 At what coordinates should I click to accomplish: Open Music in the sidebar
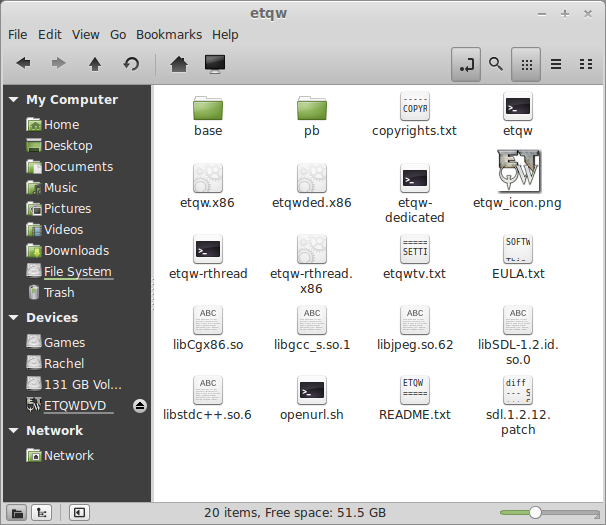52,188
